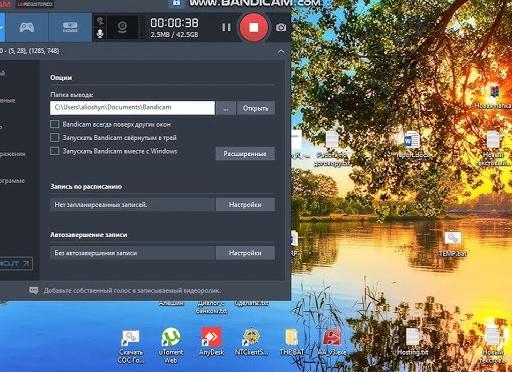Switch to game recording mode gamepad icon

tap(27, 27)
